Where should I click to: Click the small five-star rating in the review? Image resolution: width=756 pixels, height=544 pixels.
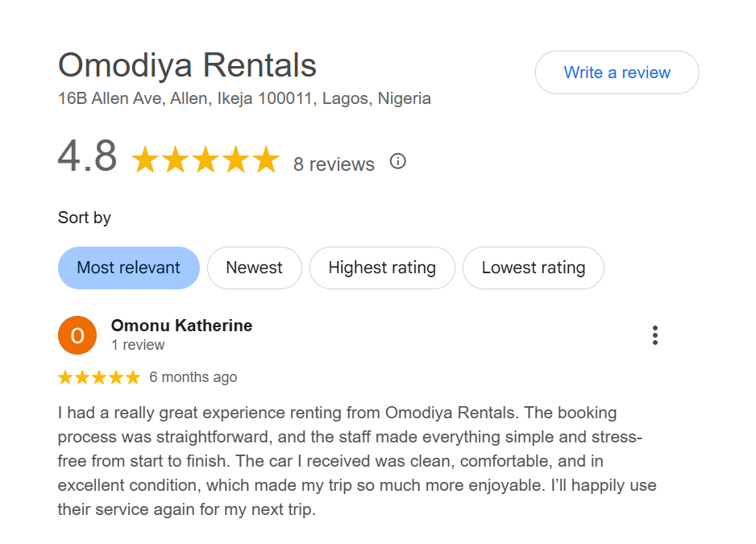click(98, 377)
